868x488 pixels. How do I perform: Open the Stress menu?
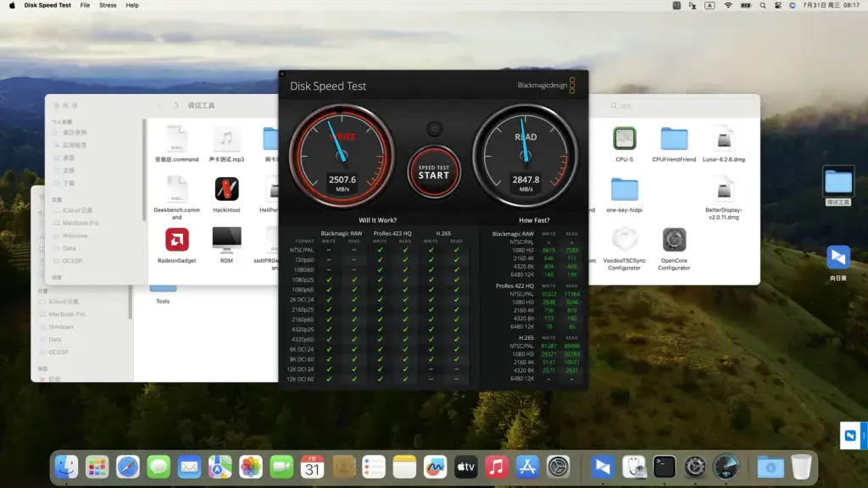[x=108, y=6]
